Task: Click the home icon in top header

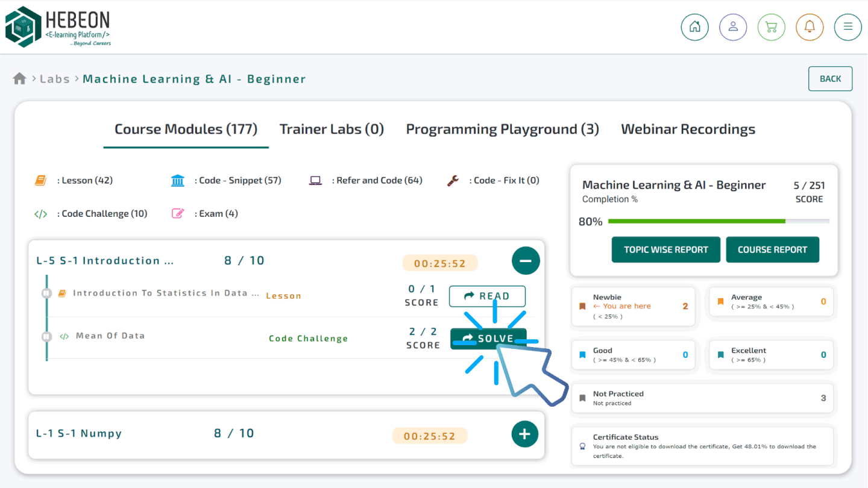Action: (x=694, y=27)
